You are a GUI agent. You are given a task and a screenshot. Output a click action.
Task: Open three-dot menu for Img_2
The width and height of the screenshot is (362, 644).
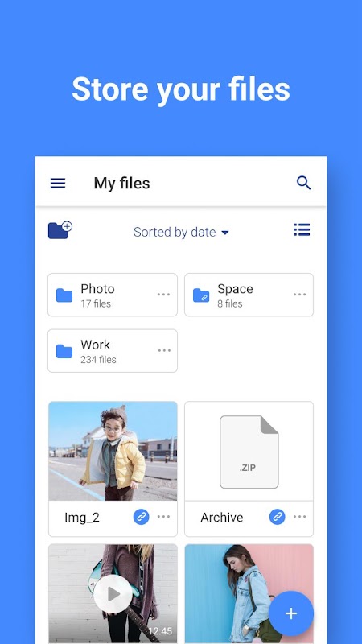[163, 517]
